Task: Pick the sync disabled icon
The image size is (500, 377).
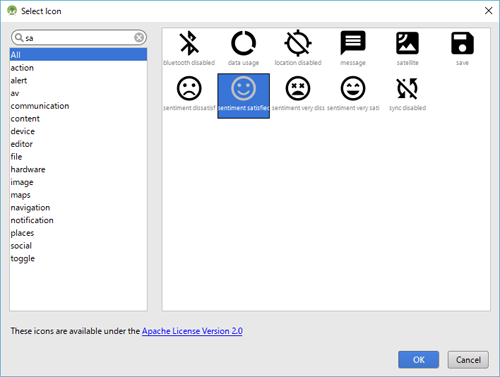Action: 407,88
